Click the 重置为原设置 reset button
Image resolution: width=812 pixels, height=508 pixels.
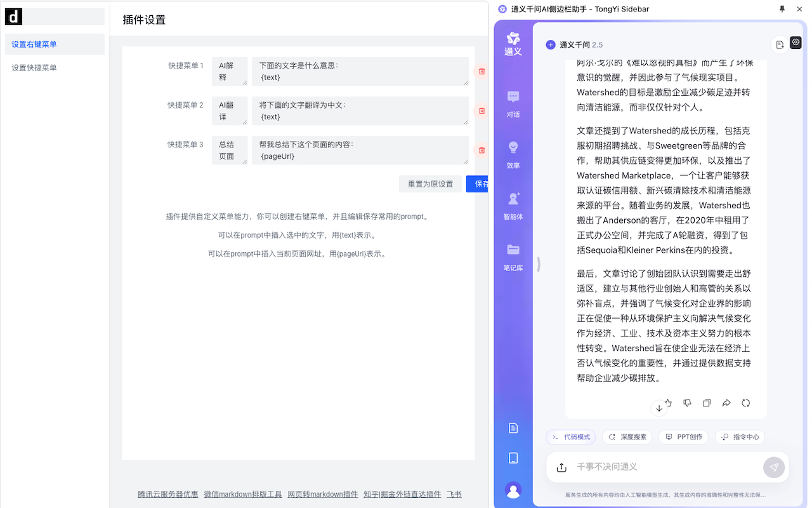(430, 184)
